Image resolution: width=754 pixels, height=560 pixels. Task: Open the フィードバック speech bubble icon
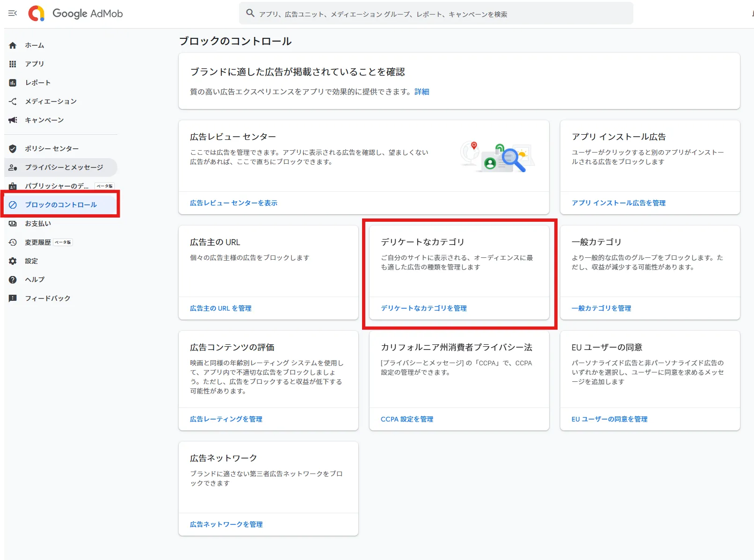[13, 298]
